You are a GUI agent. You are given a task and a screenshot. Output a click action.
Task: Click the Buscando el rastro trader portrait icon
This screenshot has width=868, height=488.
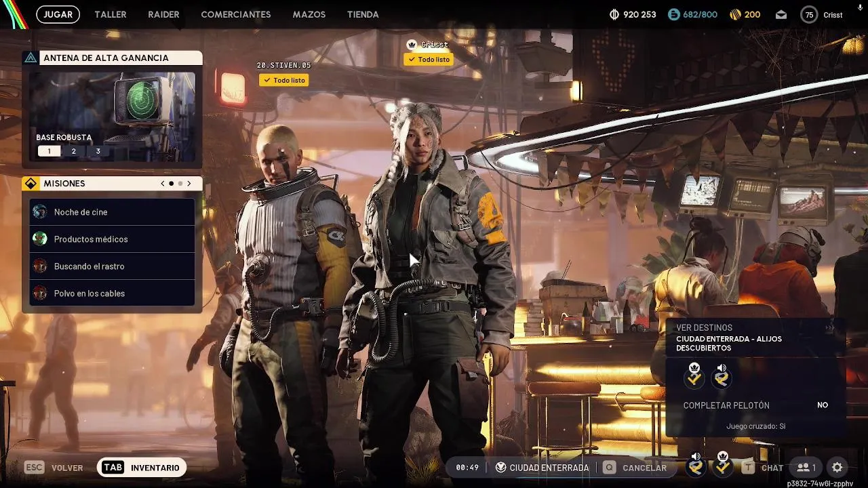coord(40,266)
